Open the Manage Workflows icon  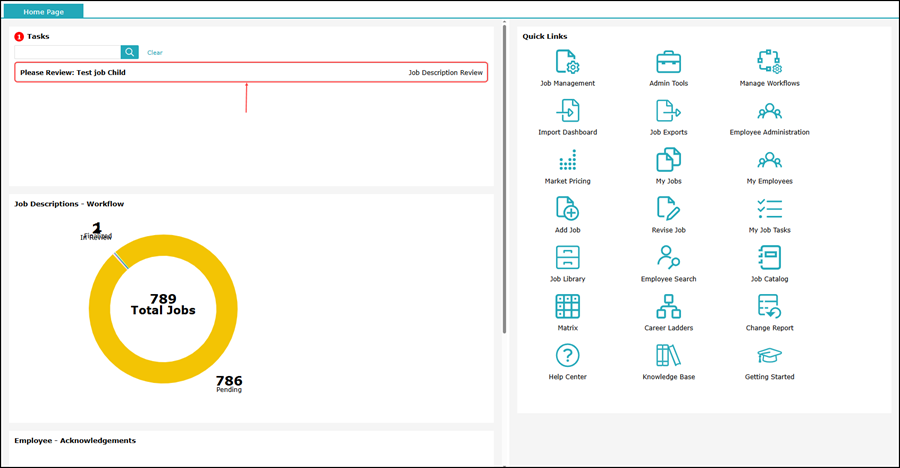(x=769, y=61)
